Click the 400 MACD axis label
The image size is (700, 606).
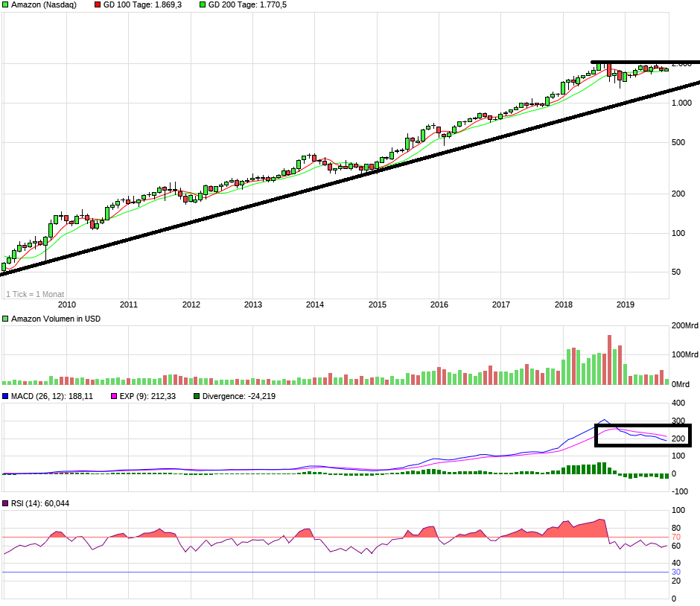point(678,403)
